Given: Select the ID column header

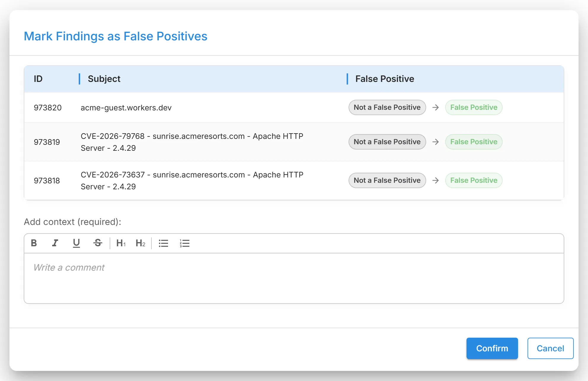Looking at the screenshot, I should pos(38,79).
